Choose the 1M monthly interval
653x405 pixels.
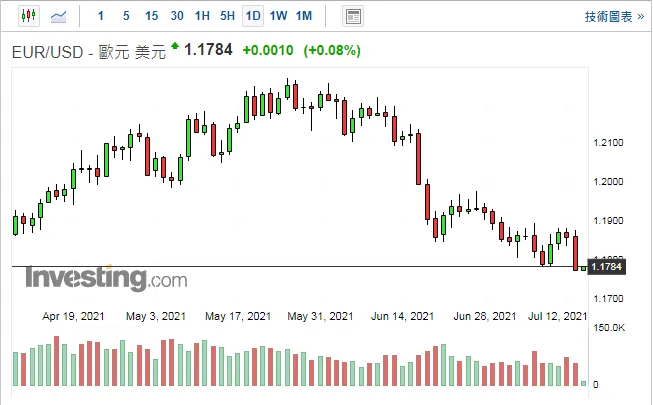[x=304, y=16]
